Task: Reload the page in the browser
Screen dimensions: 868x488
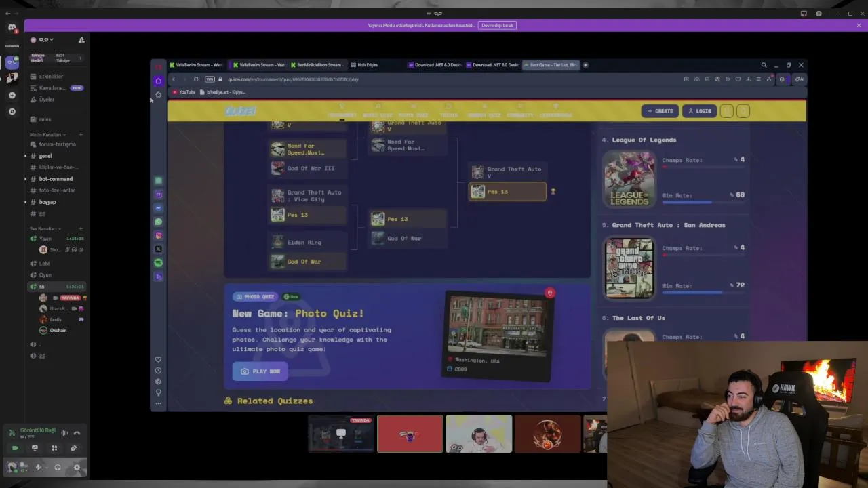Action: 196,79
